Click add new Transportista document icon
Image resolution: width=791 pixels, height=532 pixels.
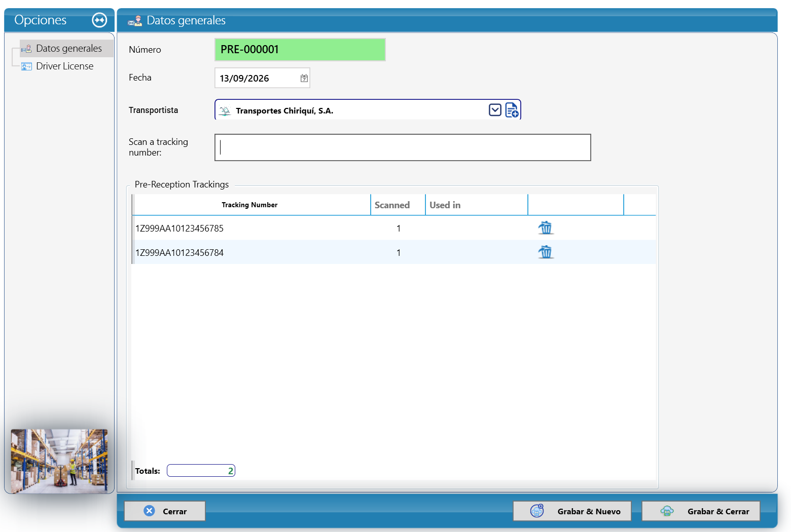click(512, 110)
